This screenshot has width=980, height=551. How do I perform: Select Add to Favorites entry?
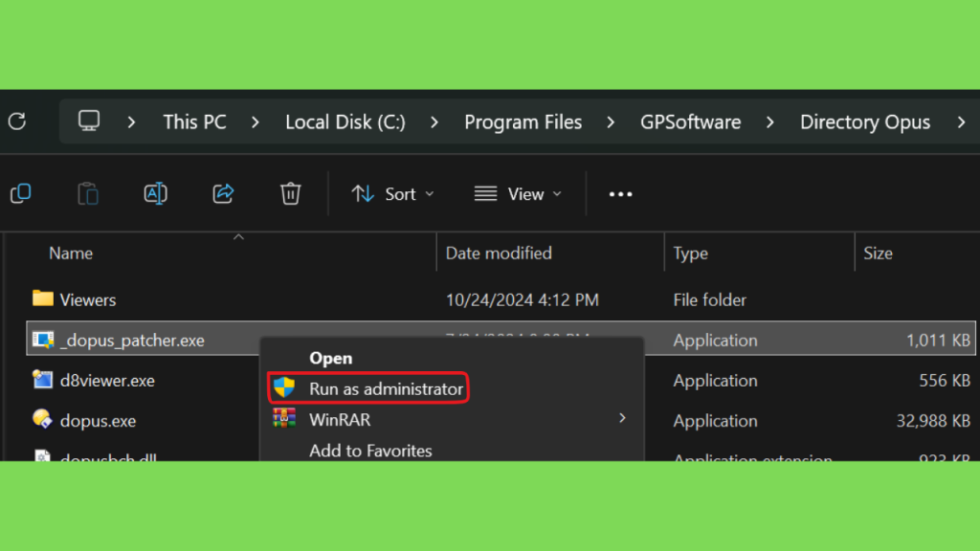pyautogui.click(x=370, y=451)
